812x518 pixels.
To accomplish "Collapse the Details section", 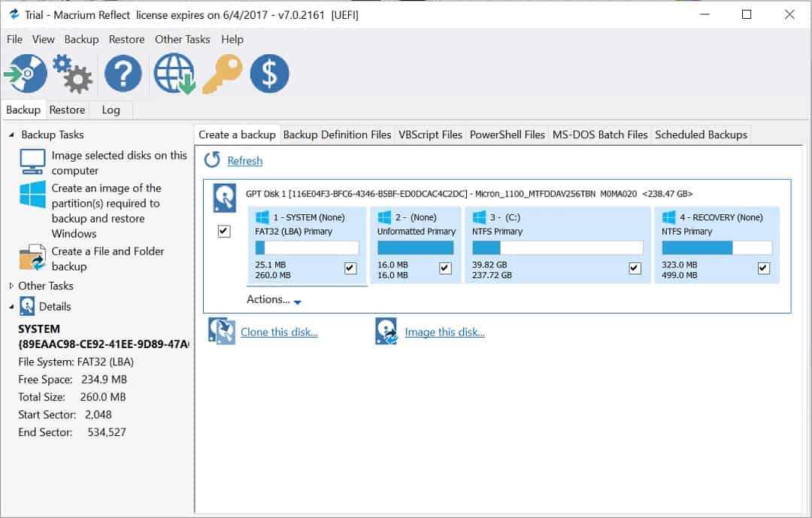I will pyautogui.click(x=11, y=307).
